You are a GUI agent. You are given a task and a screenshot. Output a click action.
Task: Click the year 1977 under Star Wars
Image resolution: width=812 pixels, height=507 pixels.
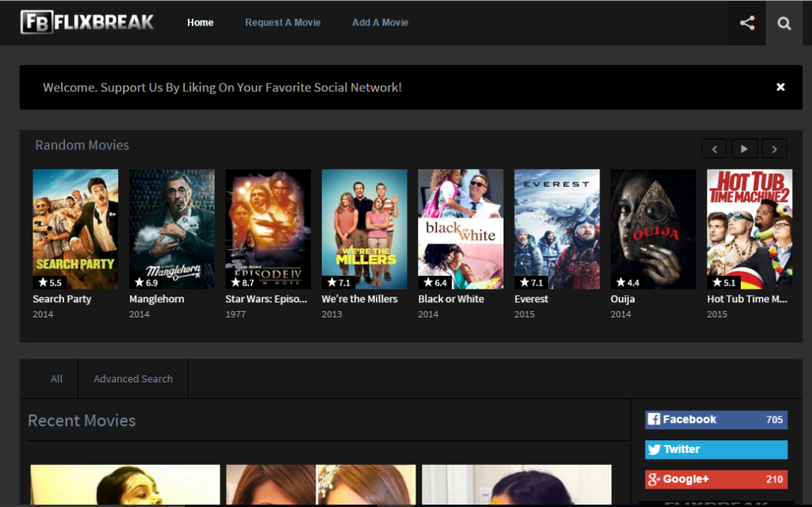click(x=236, y=314)
